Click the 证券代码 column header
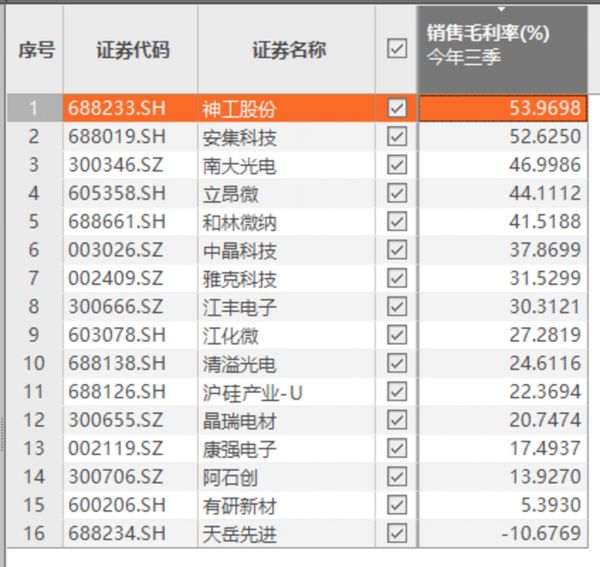600x567 pixels. pos(130,49)
